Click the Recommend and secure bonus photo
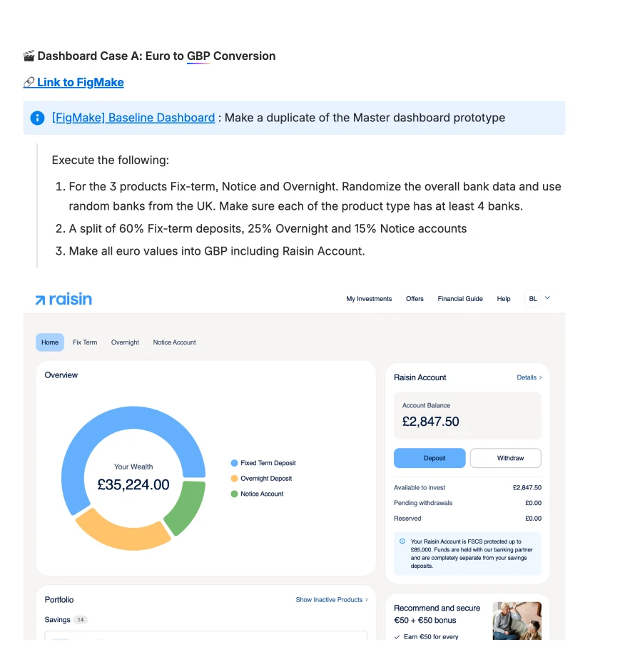 [x=517, y=621]
